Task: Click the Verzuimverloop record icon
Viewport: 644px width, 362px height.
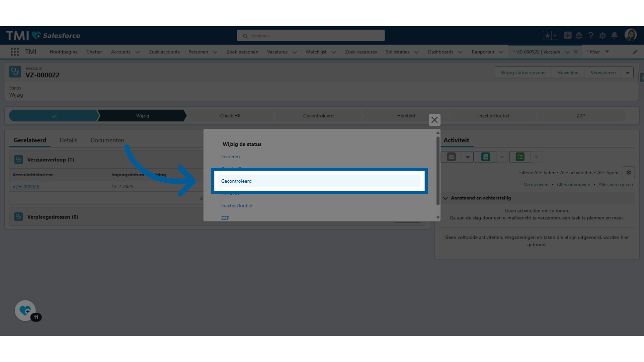Action: (x=18, y=159)
